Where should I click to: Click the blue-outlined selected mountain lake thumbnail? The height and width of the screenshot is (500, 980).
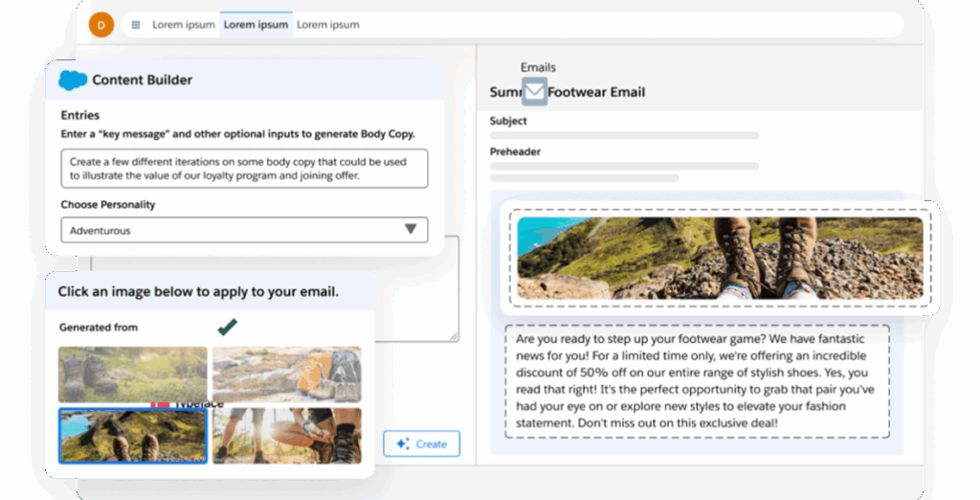click(132, 436)
